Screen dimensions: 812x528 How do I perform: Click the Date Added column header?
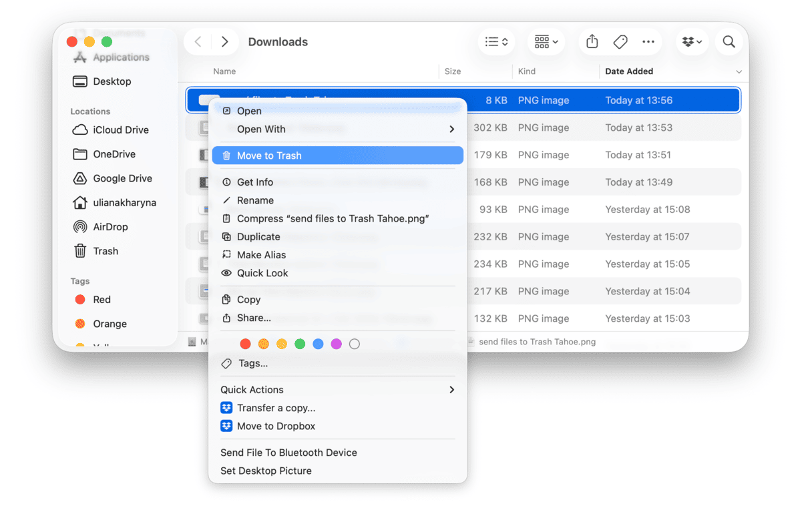(x=628, y=71)
